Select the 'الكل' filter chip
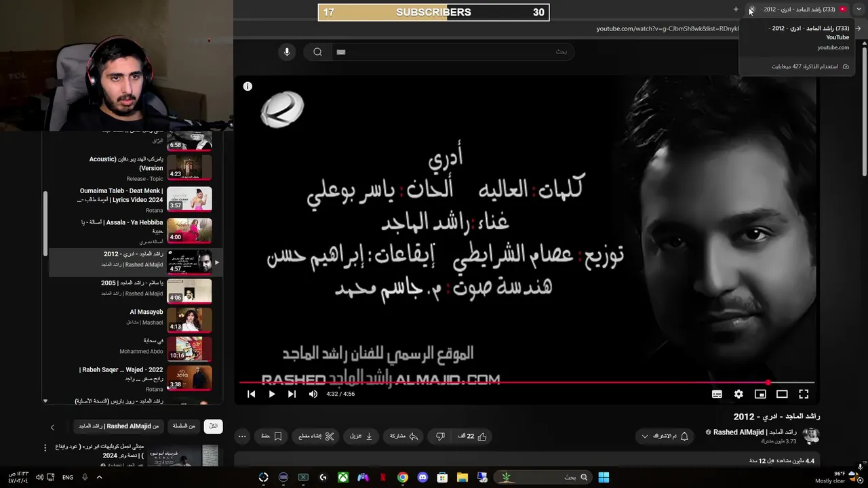This screenshot has height=488, width=868. (213, 426)
